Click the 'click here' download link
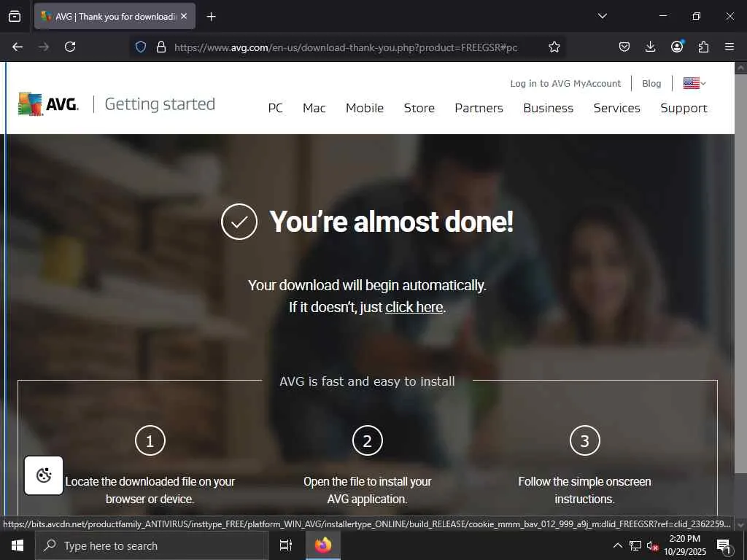Viewport: 747px width, 560px height. [x=414, y=307]
